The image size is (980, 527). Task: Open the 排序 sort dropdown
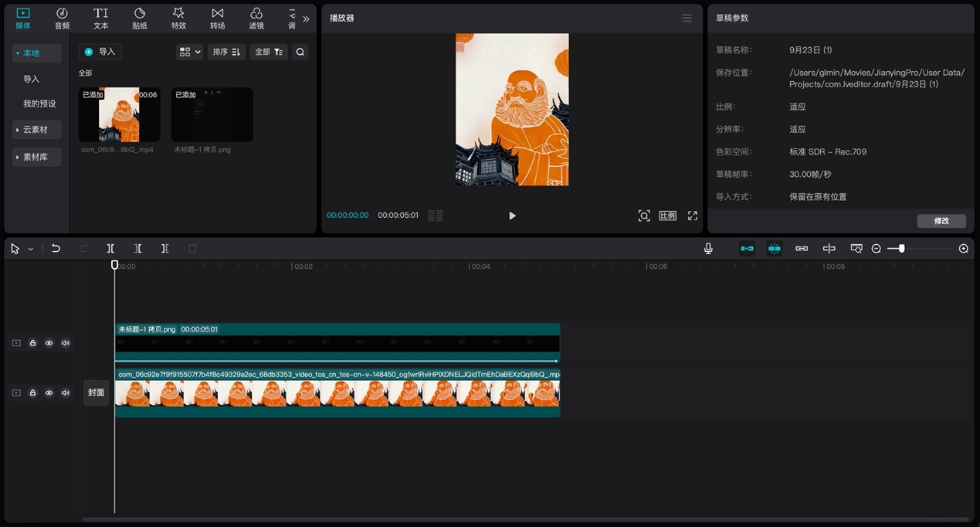click(226, 52)
